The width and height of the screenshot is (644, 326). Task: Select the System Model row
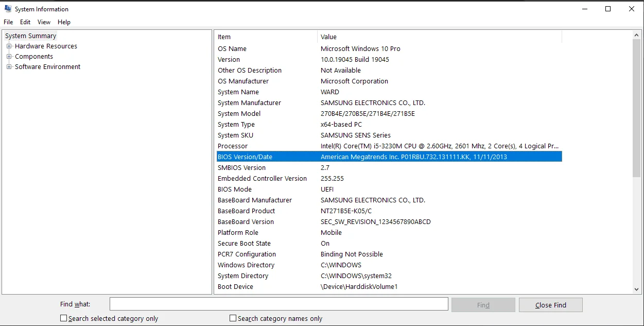click(389, 113)
